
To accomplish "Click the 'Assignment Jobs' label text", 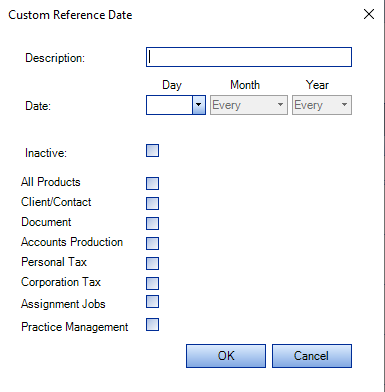I will (x=63, y=304).
